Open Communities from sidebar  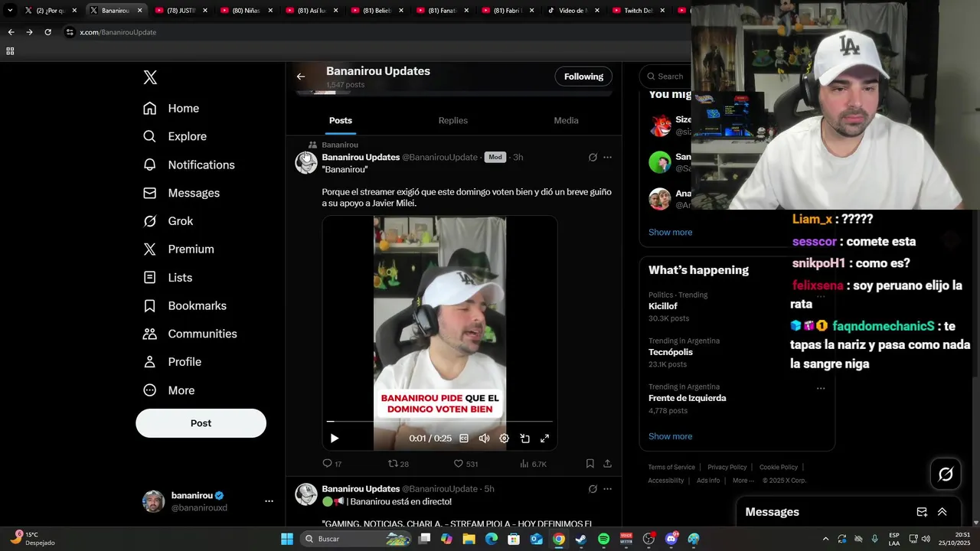[191, 334]
